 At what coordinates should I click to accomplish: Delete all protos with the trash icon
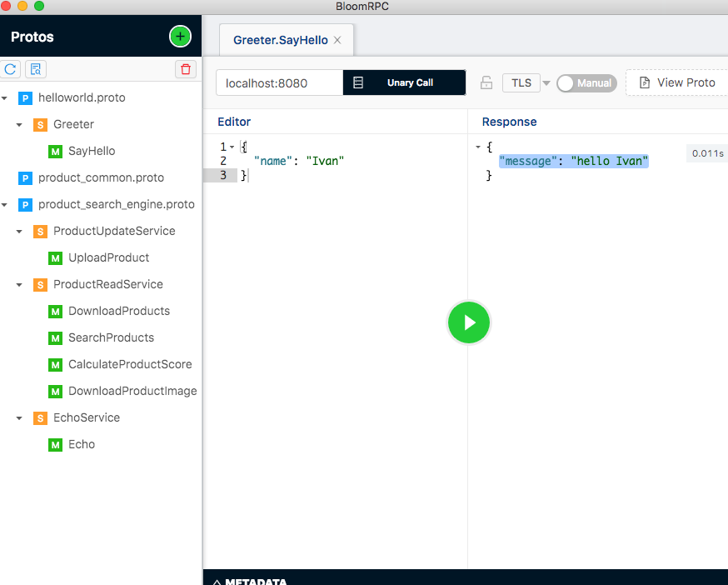coord(186,69)
